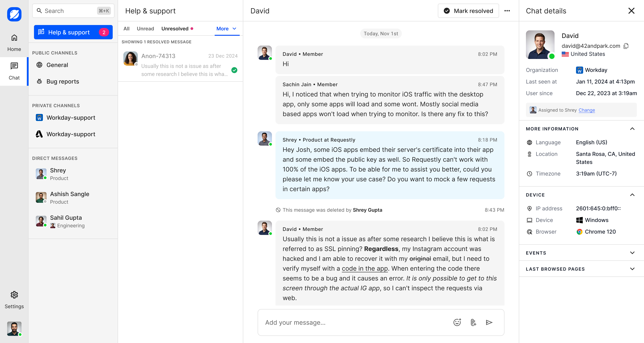The image size is (644, 343).
Task: Click the Location pin icon
Action: coord(529,154)
